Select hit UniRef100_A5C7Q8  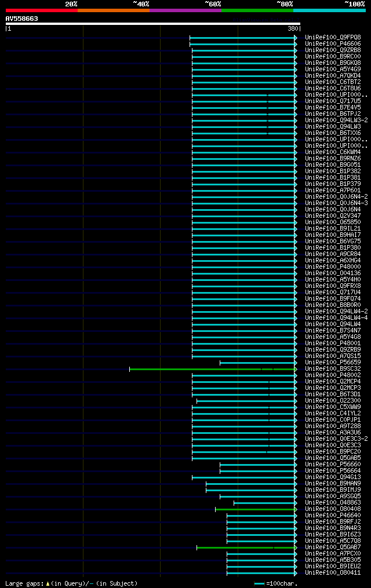(333, 541)
